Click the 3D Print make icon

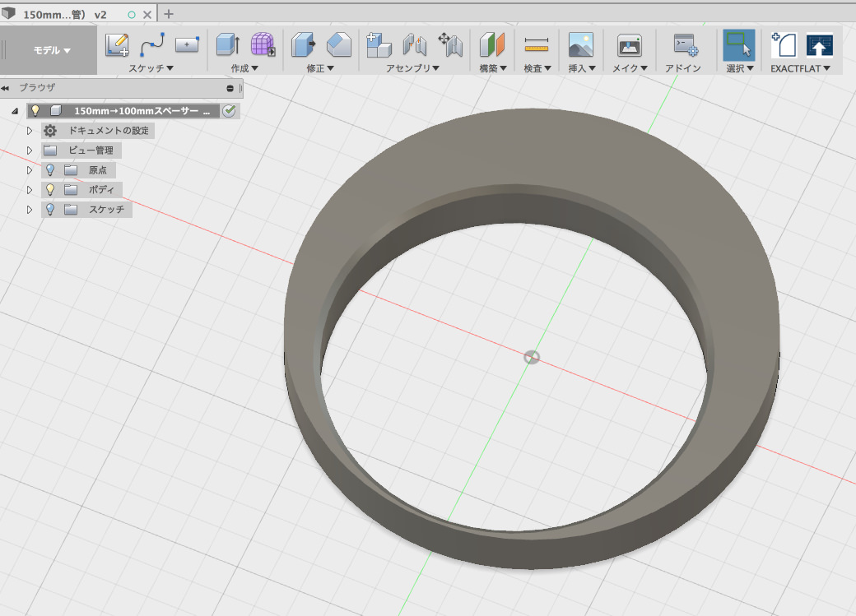click(x=630, y=44)
